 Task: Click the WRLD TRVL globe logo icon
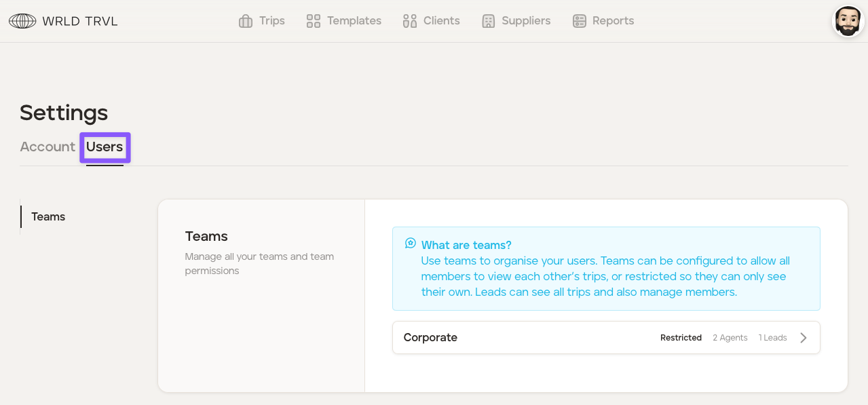22,21
